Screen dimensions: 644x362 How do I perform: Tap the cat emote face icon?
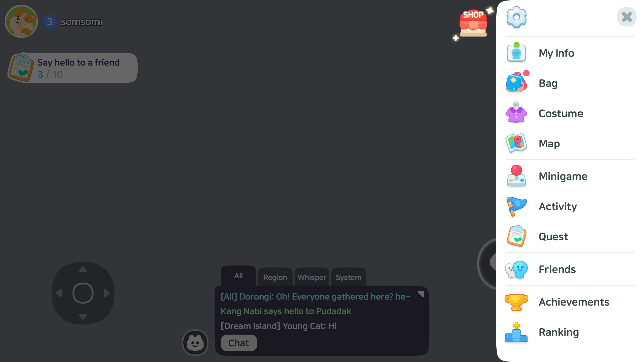[195, 342]
